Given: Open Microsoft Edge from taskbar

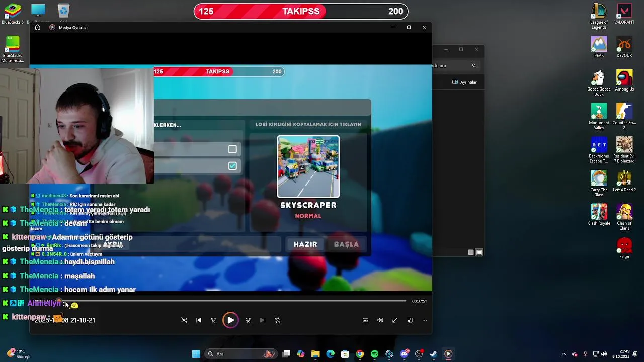Looking at the screenshot, I should coord(330,354).
